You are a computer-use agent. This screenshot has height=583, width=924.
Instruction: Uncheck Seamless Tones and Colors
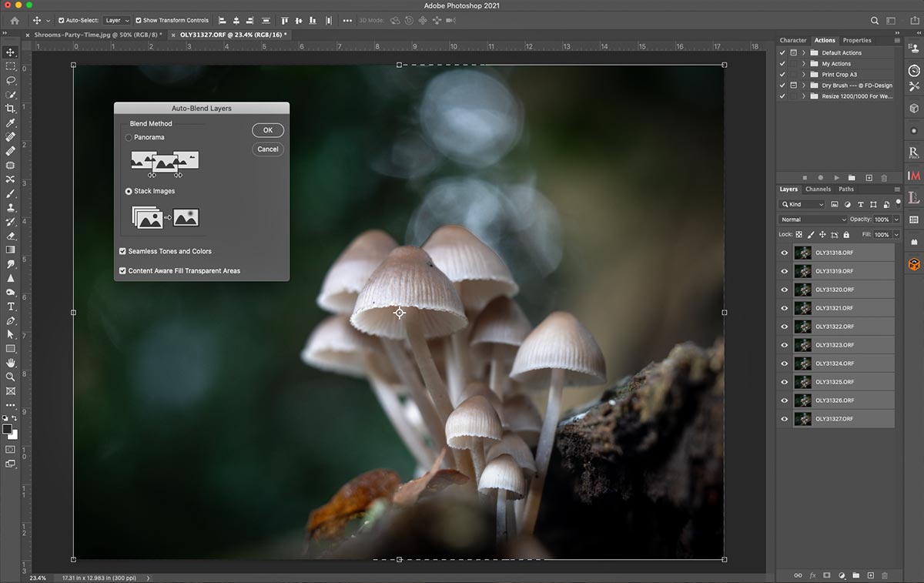(x=123, y=251)
